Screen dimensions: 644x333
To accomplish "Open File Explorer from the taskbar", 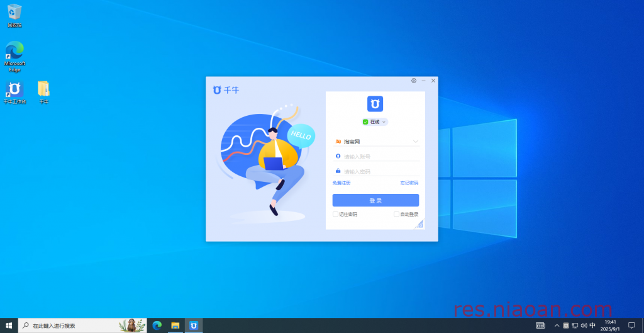I will (175, 325).
